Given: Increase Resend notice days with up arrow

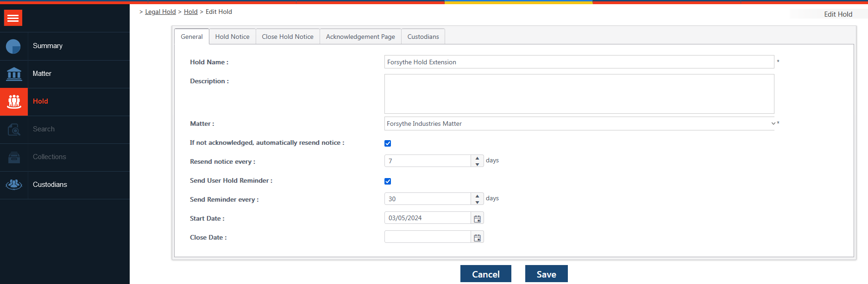Looking at the screenshot, I should [x=477, y=158].
